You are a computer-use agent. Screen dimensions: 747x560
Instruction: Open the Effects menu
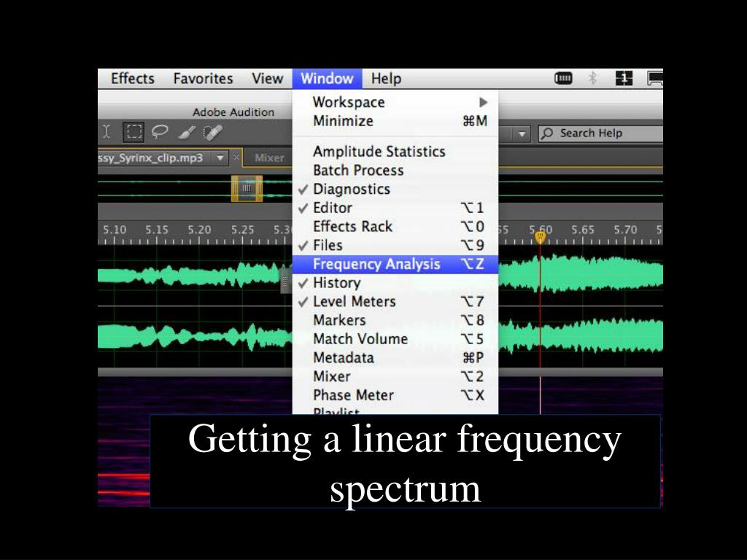pyautogui.click(x=133, y=78)
